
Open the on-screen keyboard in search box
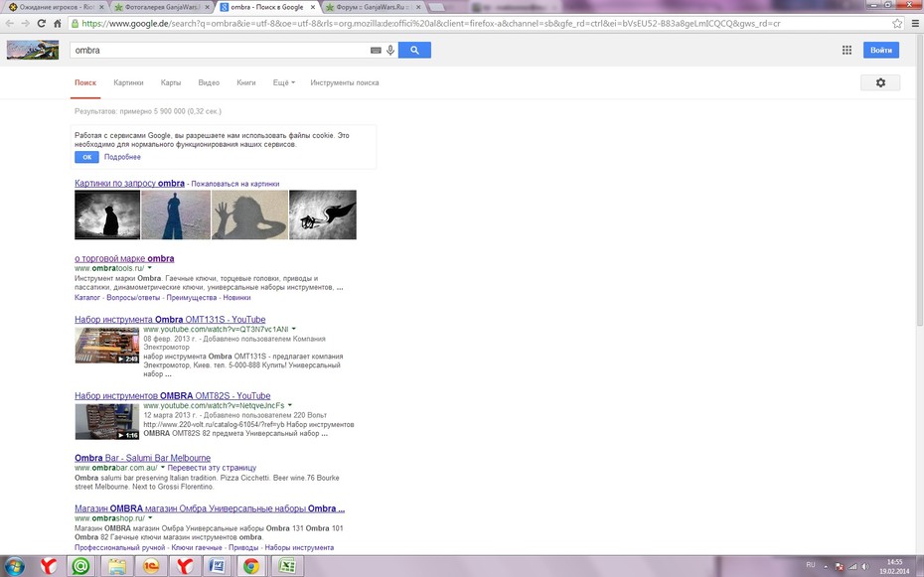(376, 51)
